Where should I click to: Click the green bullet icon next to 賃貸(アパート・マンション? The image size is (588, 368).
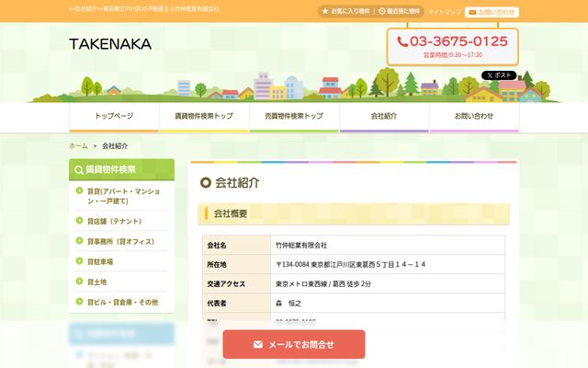[79, 190]
